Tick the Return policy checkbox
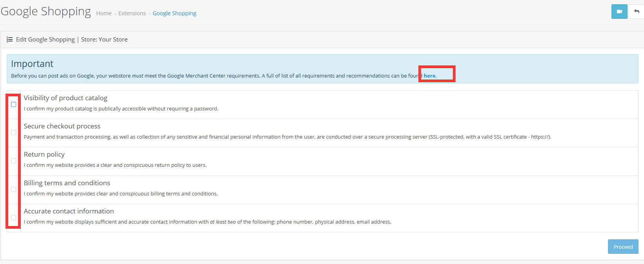Image resolution: width=644 pixels, height=264 pixels. point(14,161)
